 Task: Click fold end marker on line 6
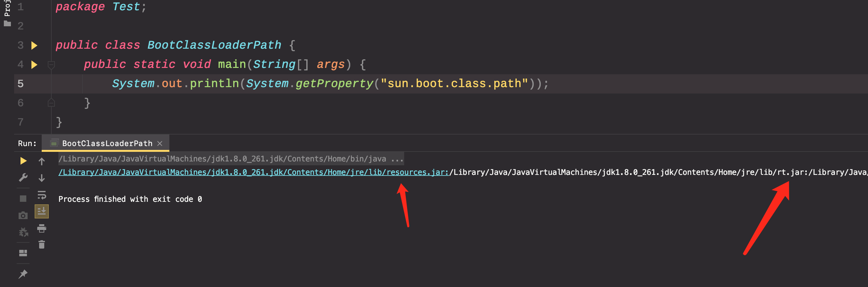(51, 102)
